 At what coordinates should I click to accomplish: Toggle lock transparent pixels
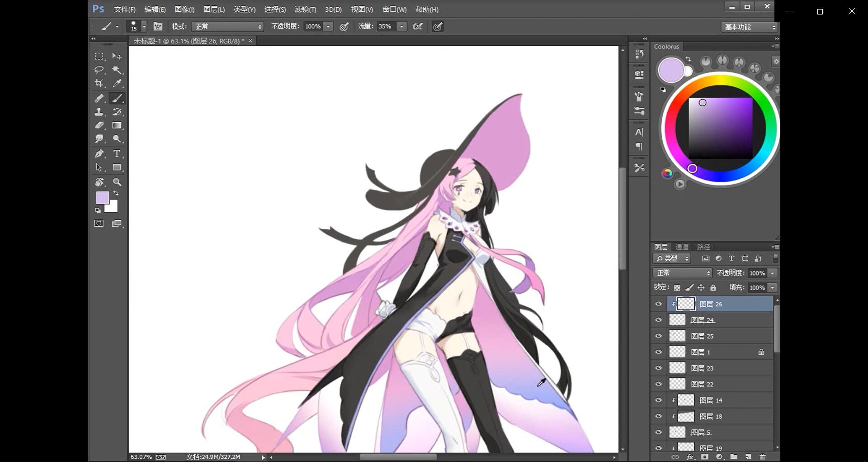[677, 288]
